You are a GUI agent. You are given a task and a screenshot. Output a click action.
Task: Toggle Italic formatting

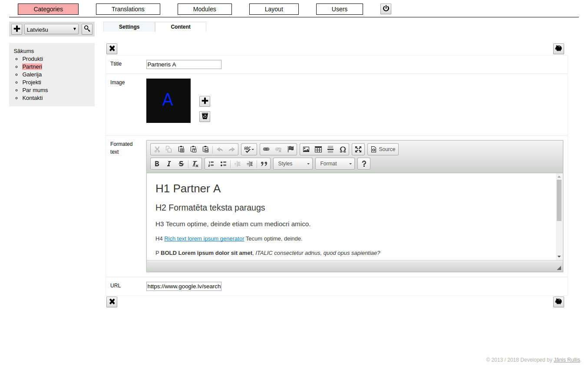click(169, 164)
